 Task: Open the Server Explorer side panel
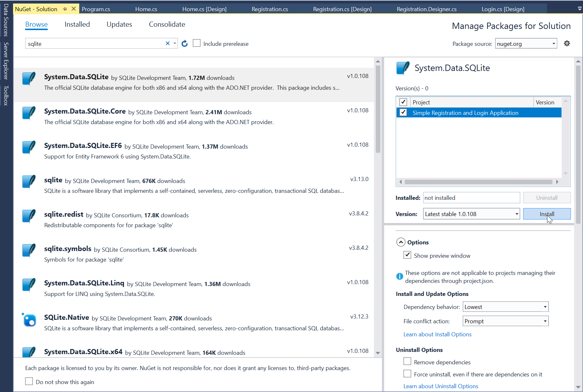(6, 60)
